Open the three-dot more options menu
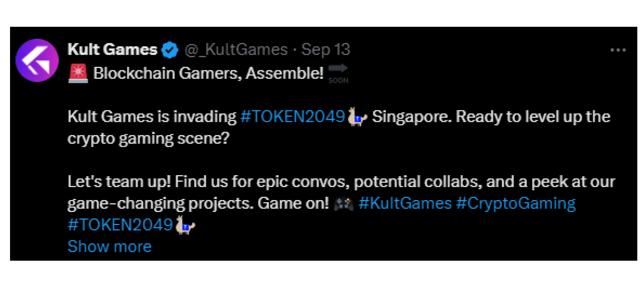The width and height of the screenshot is (644, 299). pyautogui.click(x=618, y=50)
